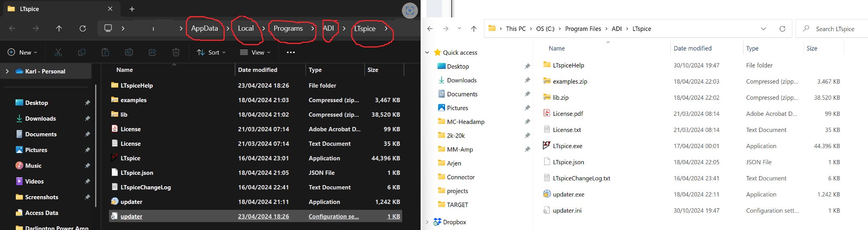Click the Up arrow in dark Explorer window

(x=59, y=28)
